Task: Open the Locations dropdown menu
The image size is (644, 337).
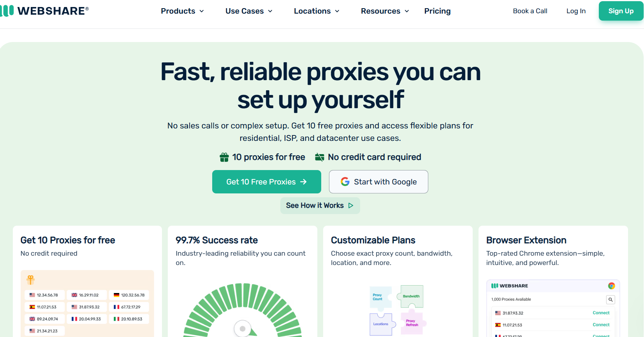Action: (317, 11)
